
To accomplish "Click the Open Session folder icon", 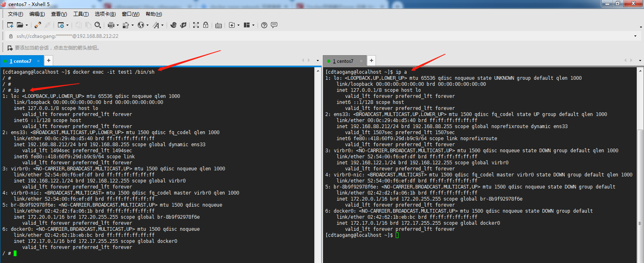I will 20,25.
